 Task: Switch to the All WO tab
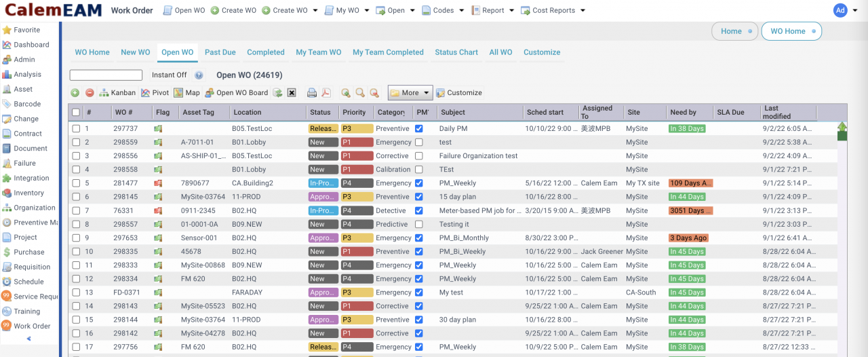[501, 52]
